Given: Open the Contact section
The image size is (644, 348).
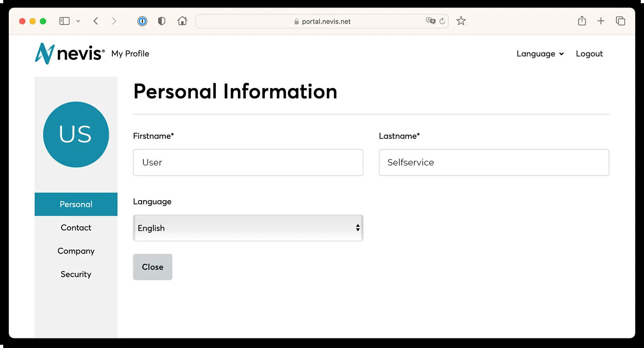Looking at the screenshot, I should 76,228.
